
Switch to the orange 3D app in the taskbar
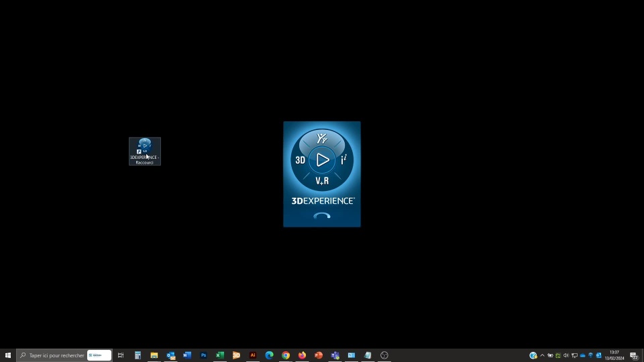coord(237,355)
